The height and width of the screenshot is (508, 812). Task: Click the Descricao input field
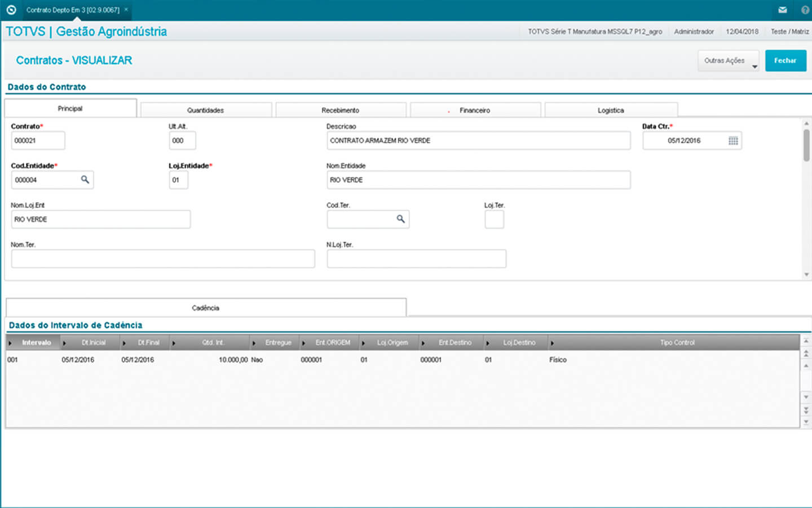click(478, 141)
